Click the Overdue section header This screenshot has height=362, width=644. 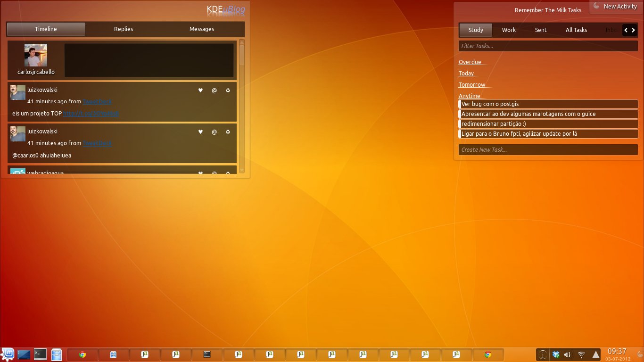pyautogui.click(x=470, y=62)
